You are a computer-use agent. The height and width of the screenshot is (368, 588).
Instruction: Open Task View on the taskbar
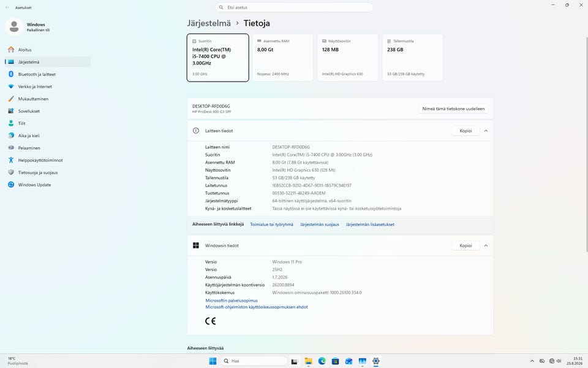[295, 361]
